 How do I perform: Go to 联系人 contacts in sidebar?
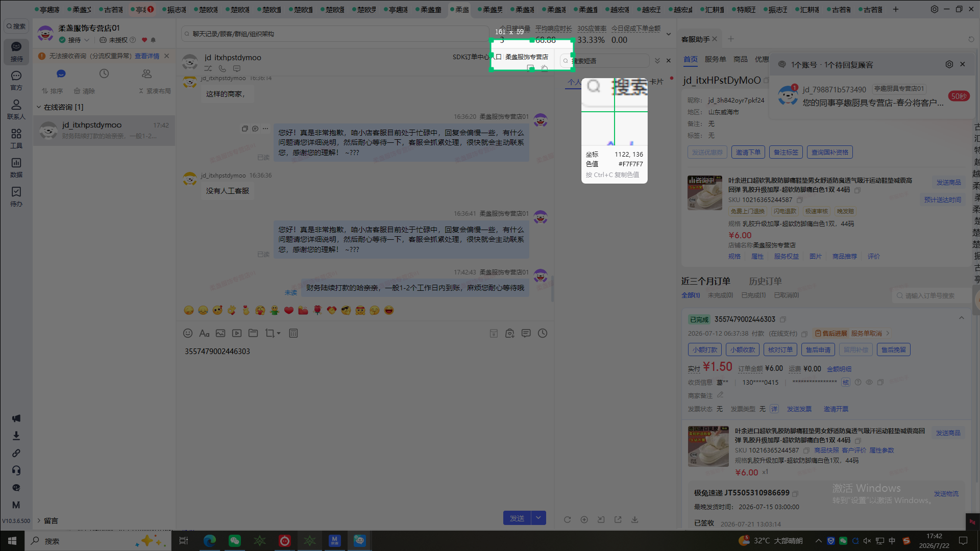coord(16,109)
